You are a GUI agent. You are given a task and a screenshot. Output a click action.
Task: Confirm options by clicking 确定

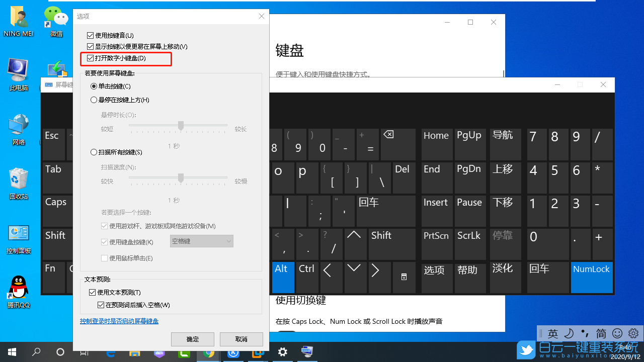(x=192, y=339)
